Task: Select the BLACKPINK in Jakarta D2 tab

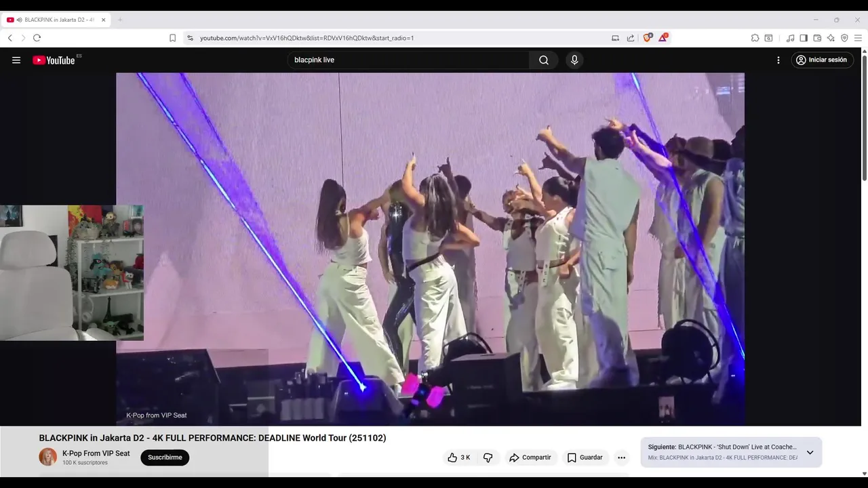Action: click(x=56, y=20)
